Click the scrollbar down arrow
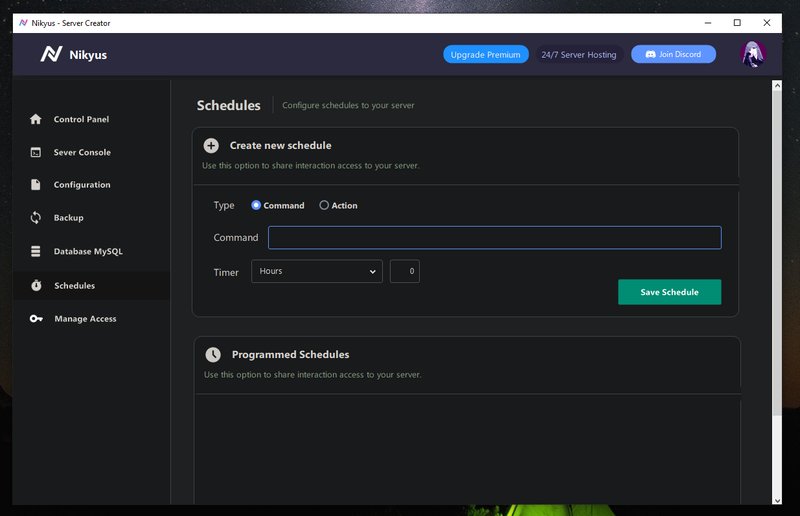 click(777, 501)
